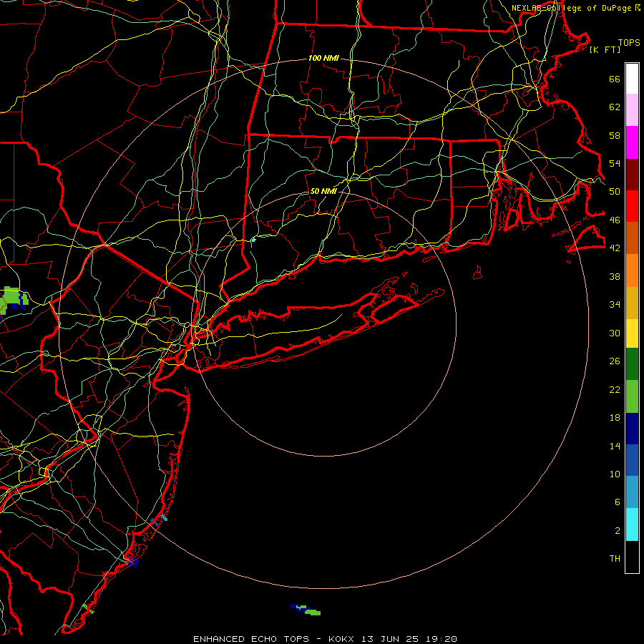Click the "22" legend value

coord(615,389)
